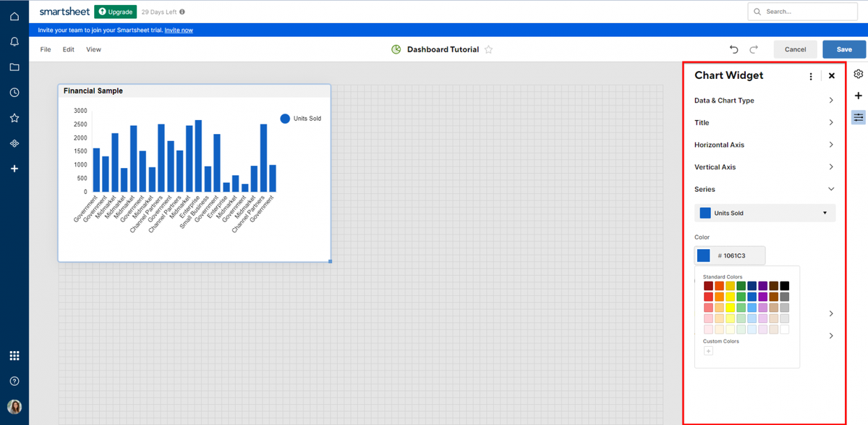868x425 pixels.
Task: View recent items using the clock icon
Action: click(14, 92)
